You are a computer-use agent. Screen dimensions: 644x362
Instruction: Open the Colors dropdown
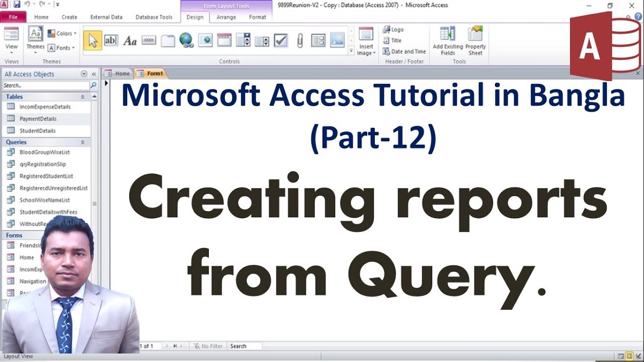62,34
